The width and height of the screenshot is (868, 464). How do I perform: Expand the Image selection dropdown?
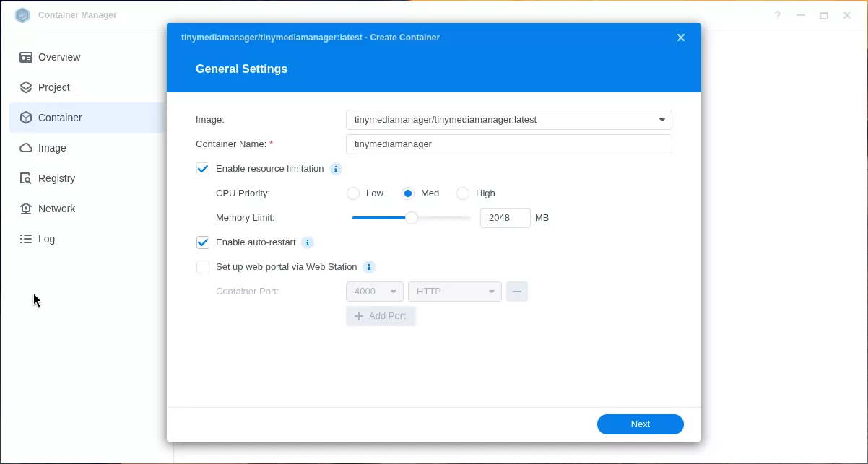[661, 120]
